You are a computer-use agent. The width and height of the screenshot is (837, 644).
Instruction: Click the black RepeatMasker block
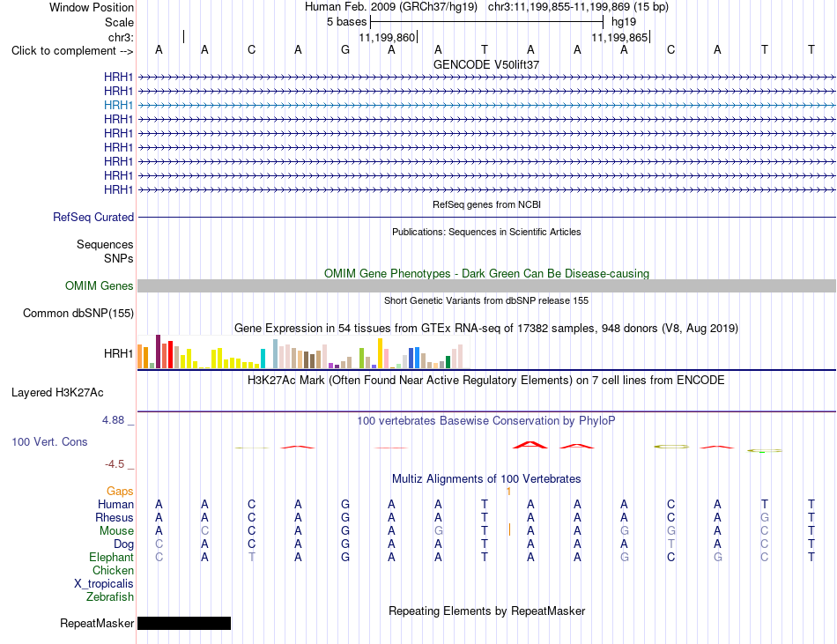(184, 623)
